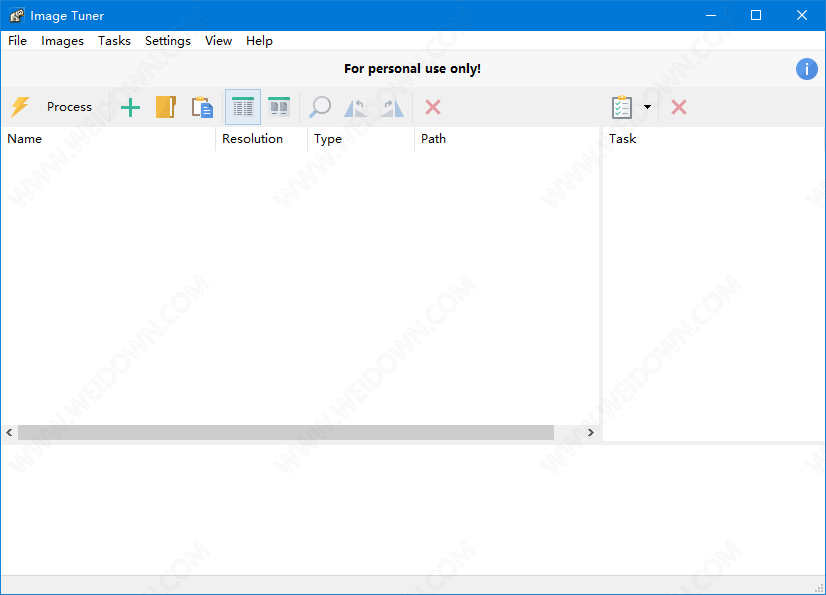Minimize the Image Tuner window
Image resolution: width=826 pixels, height=595 pixels.
click(711, 15)
